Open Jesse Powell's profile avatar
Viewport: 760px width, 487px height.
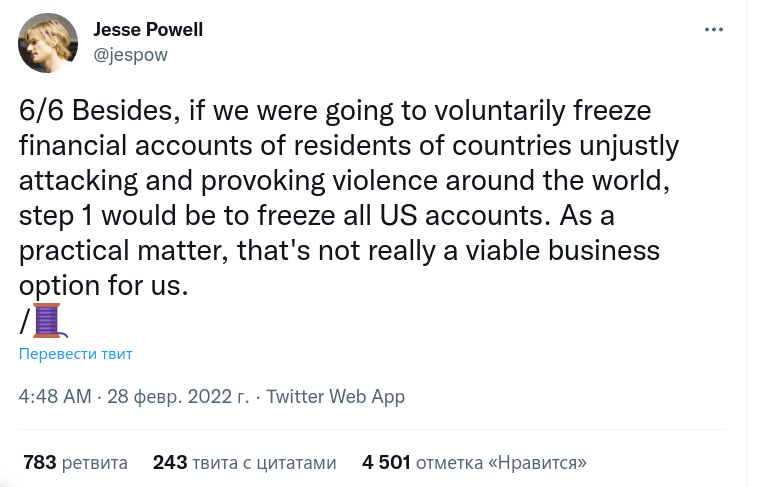(48, 42)
